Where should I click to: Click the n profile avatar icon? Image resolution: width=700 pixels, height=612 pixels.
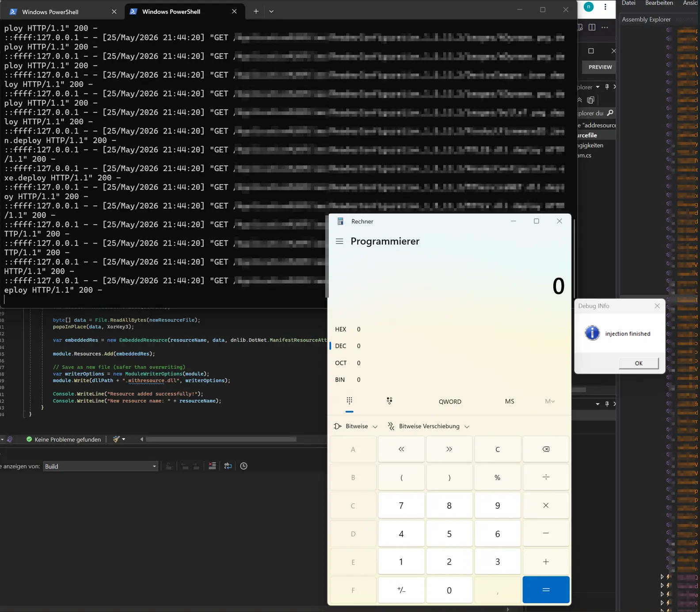coord(589,7)
